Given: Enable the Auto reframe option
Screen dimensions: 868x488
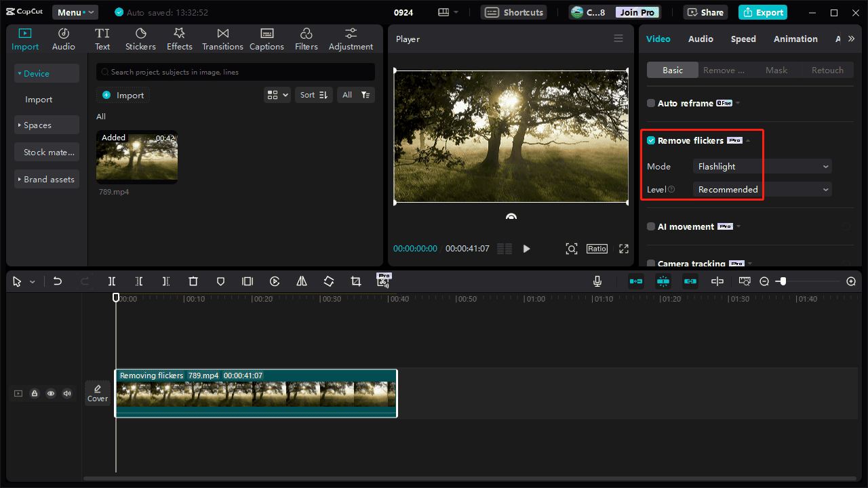Looking at the screenshot, I should point(650,103).
